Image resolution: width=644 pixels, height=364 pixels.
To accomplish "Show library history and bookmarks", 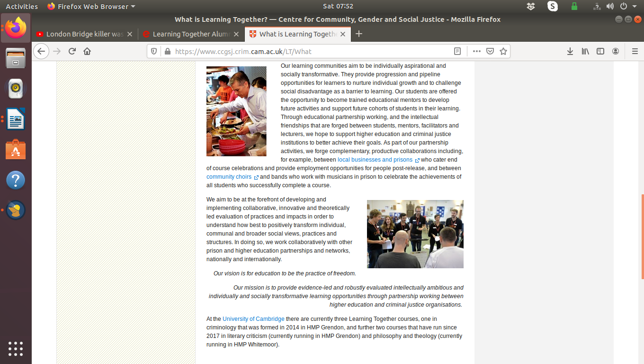I will click(585, 51).
